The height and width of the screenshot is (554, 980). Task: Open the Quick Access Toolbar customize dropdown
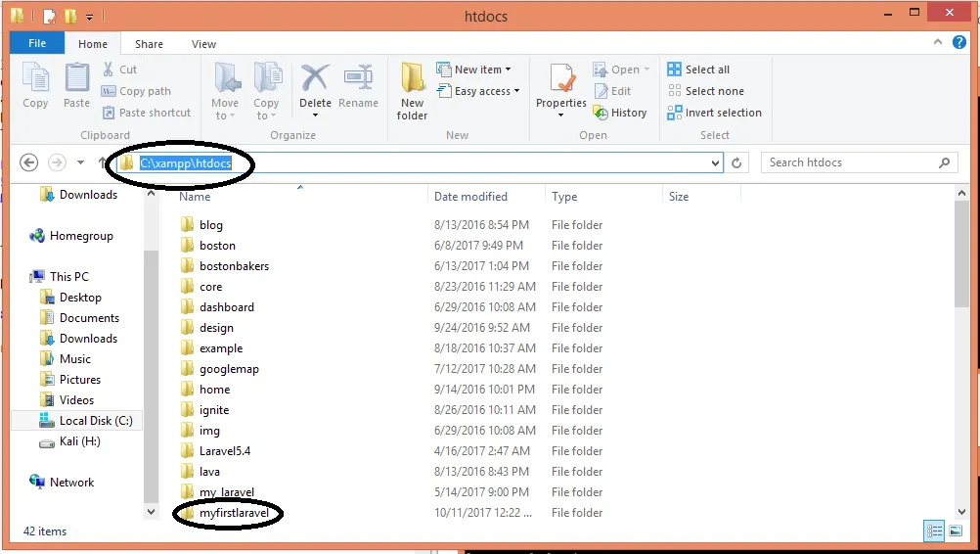(89, 17)
